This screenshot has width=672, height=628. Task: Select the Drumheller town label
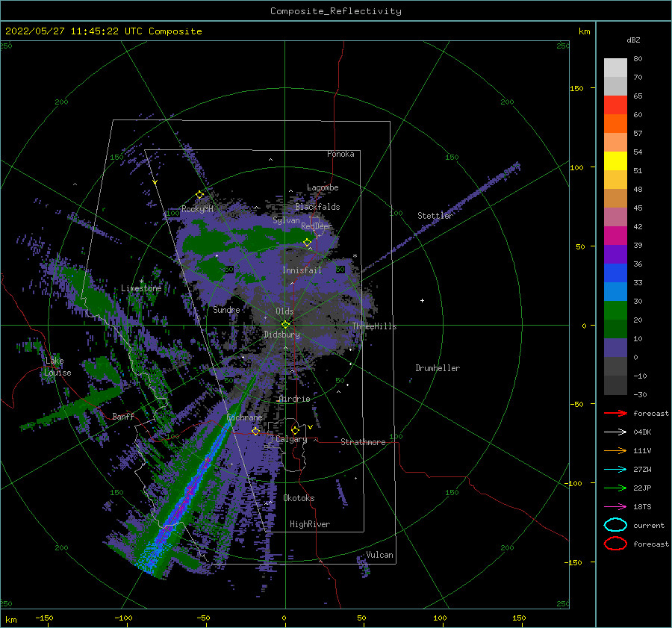click(x=438, y=368)
